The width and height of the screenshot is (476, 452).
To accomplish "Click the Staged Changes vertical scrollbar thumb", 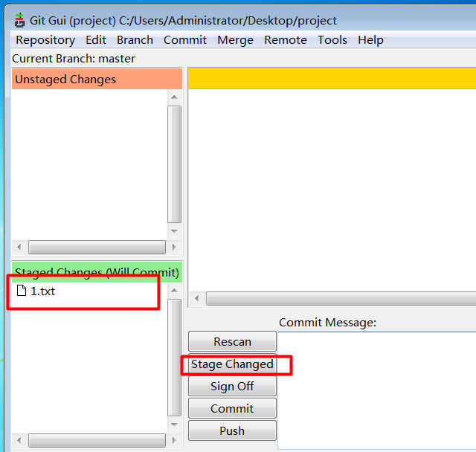I will tap(174, 358).
